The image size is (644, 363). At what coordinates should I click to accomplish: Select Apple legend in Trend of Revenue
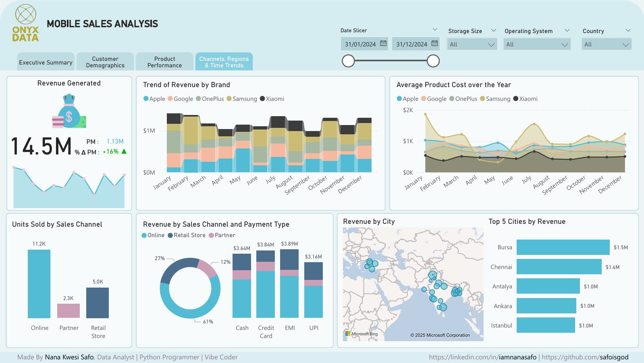point(154,99)
